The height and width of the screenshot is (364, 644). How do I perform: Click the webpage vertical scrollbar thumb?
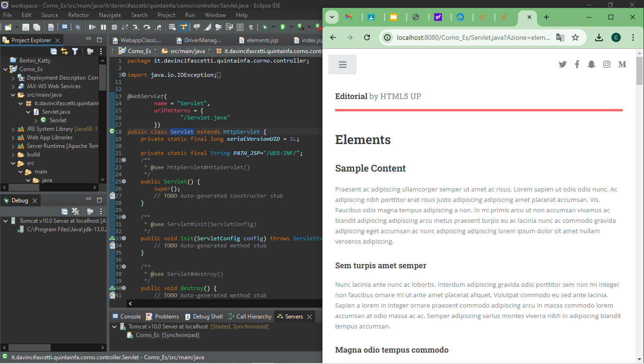point(639,71)
